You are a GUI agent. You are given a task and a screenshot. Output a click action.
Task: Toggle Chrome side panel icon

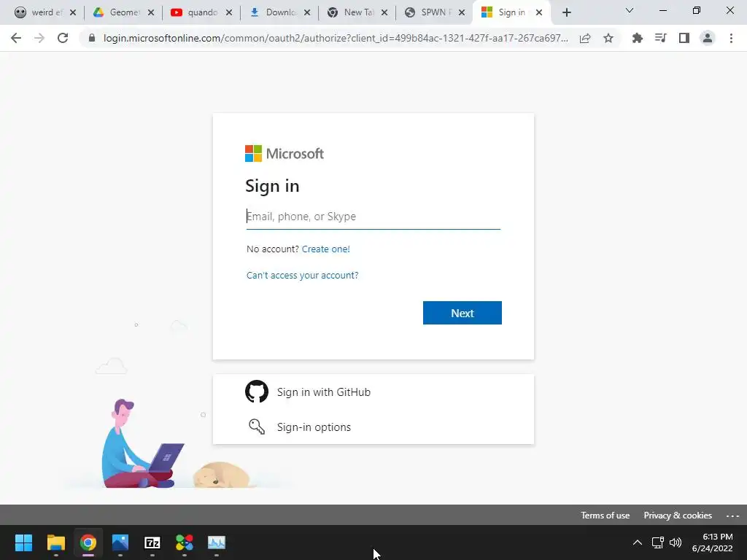point(684,38)
